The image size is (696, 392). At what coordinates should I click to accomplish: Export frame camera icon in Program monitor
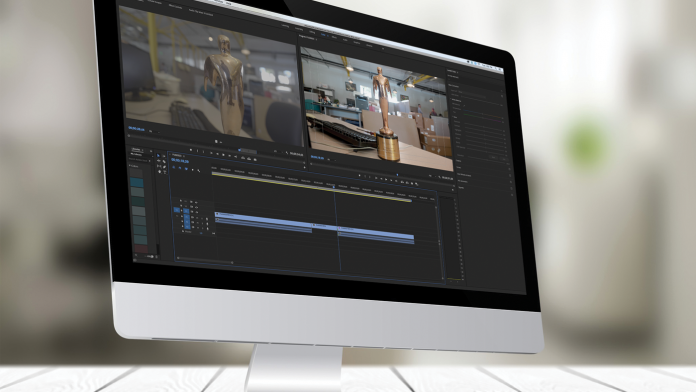[412, 183]
